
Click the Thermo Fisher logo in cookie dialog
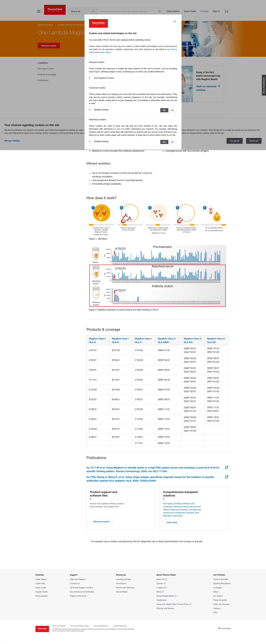click(99, 23)
